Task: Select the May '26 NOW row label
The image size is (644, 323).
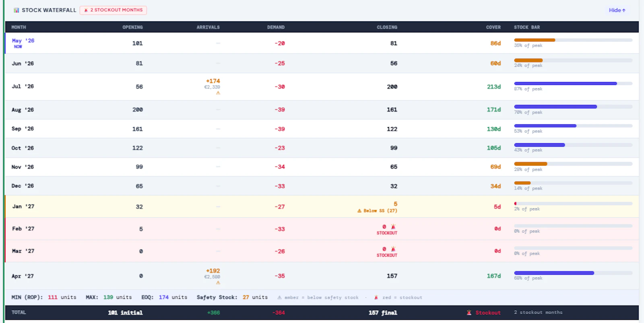Action: click(23, 43)
